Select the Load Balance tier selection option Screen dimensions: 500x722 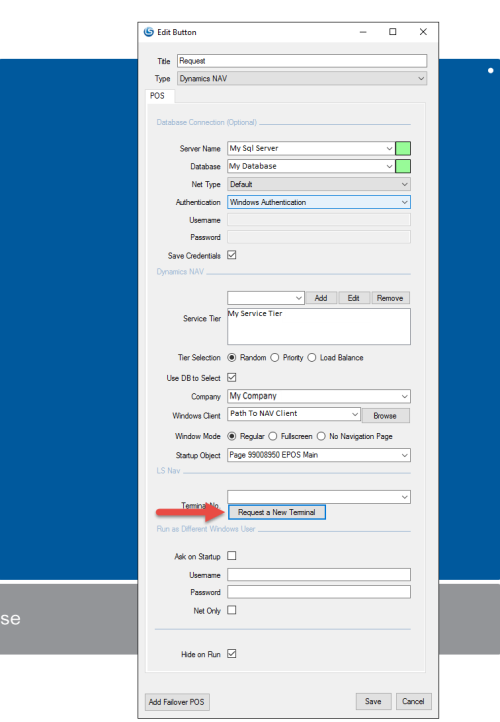[312, 358]
